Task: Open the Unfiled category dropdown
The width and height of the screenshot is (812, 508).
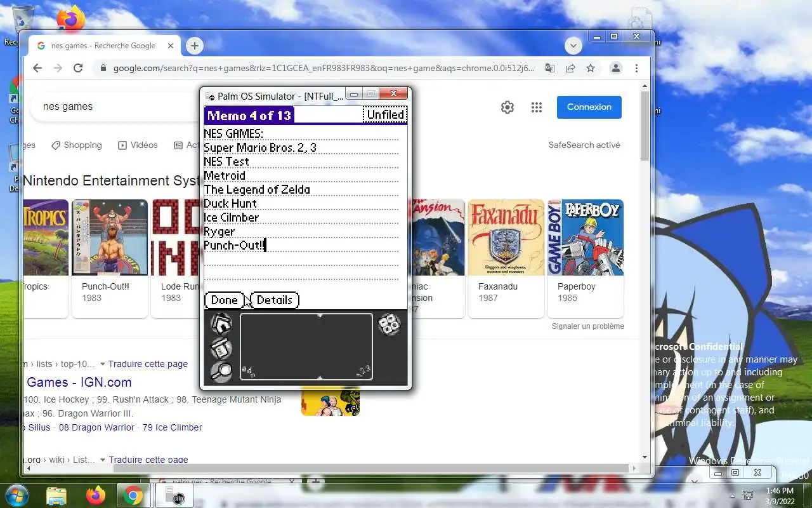Action: click(x=385, y=115)
